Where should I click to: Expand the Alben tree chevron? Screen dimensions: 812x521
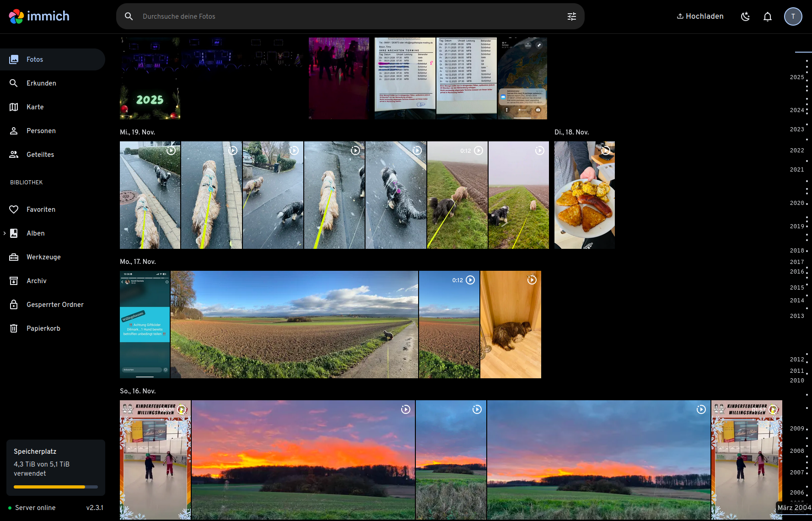(5, 233)
